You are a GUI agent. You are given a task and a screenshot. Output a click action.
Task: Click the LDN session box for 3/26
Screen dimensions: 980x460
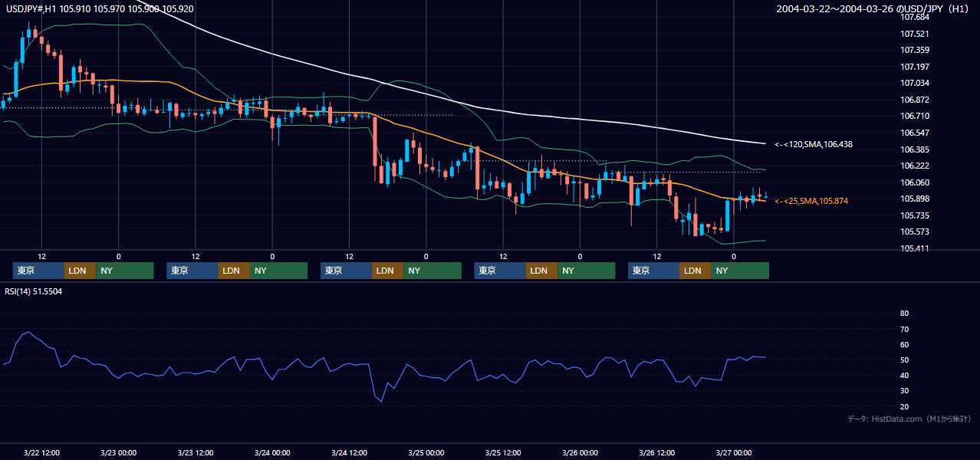pyautogui.click(x=695, y=271)
